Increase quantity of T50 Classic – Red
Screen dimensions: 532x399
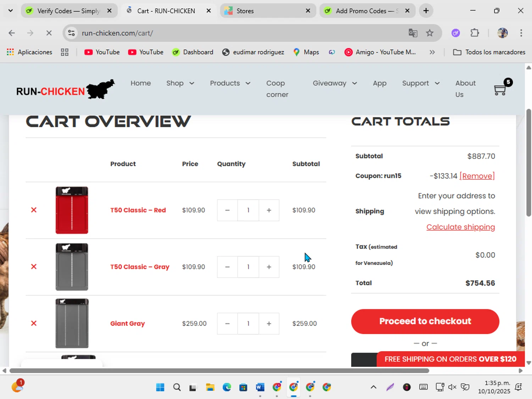[269, 210]
